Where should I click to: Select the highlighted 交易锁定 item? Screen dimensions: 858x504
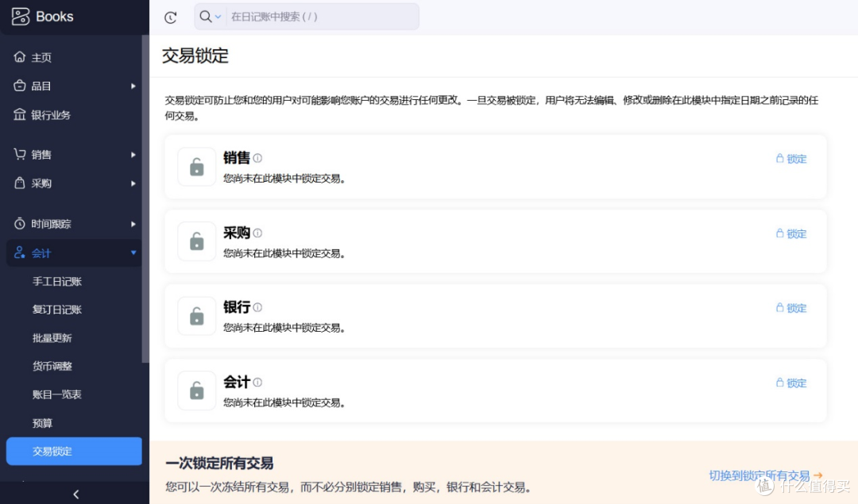[74, 451]
